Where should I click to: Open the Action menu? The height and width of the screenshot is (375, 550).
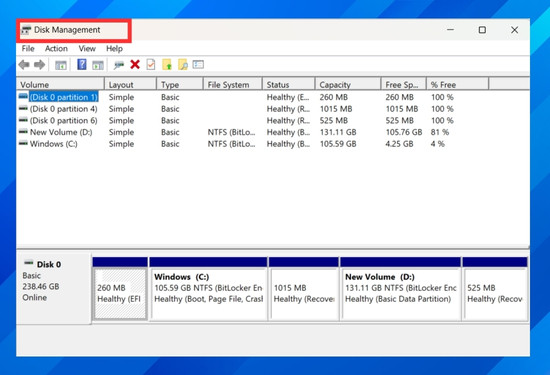click(x=56, y=49)
